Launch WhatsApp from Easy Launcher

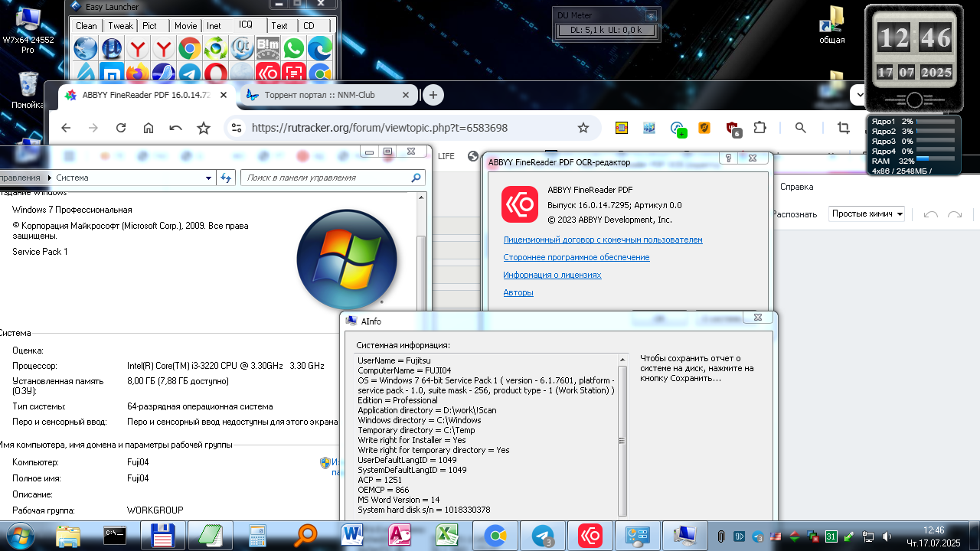click(293, 49)
